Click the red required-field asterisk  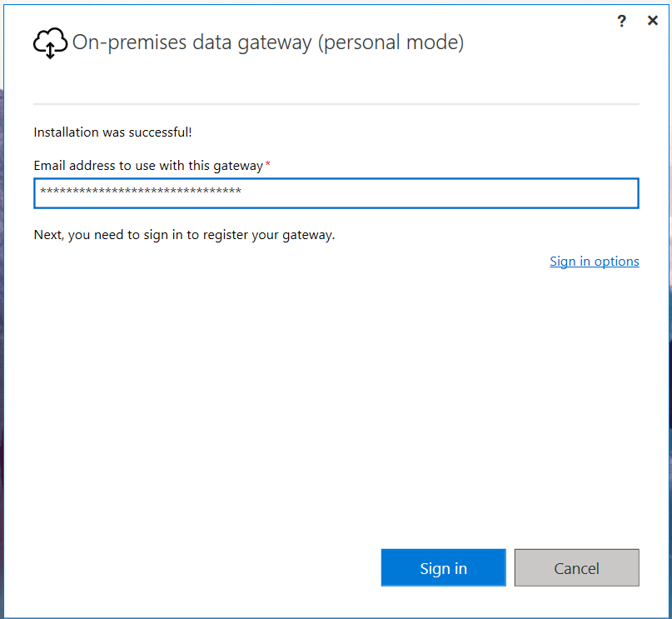pos(268,165)
